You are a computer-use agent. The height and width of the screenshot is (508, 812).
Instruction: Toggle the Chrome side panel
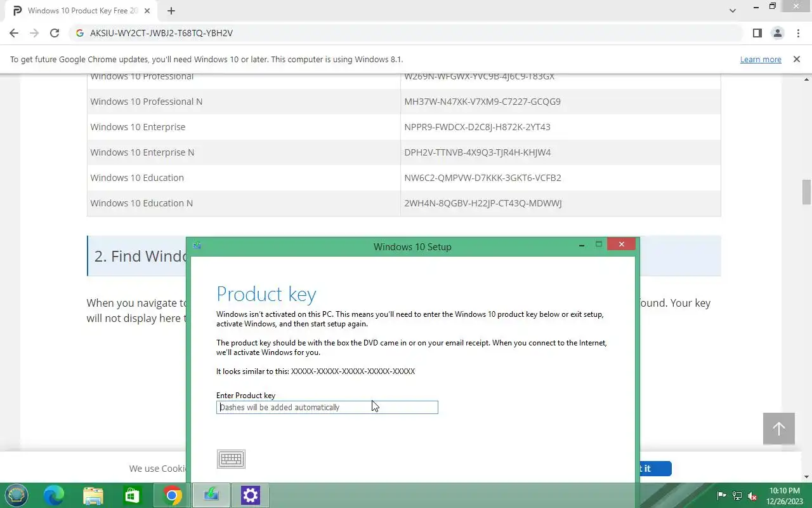point(757,33)
